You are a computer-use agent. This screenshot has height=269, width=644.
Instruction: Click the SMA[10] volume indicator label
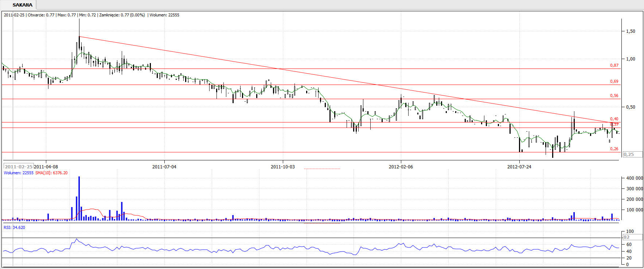pyautogui.click(x=51, y=173)
